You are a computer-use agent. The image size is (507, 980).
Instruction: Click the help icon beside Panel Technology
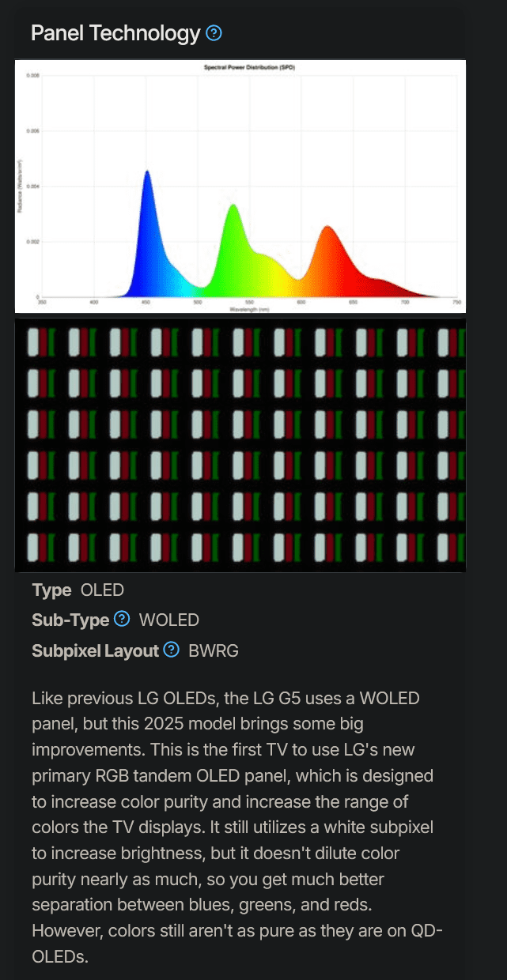click(x=214, y=33)
